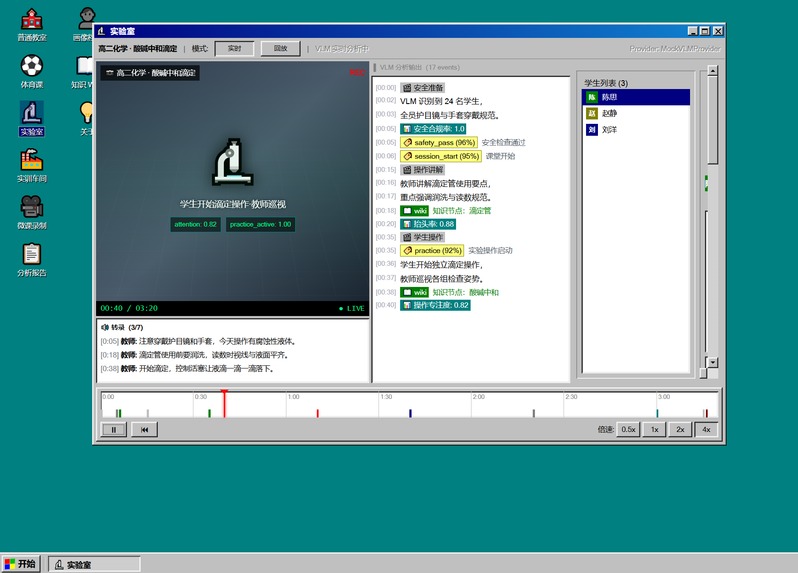Click the wiki badge for 滴定管
Image resolution: width=798 pixels, height=573 pixels.
coord(414,211)
